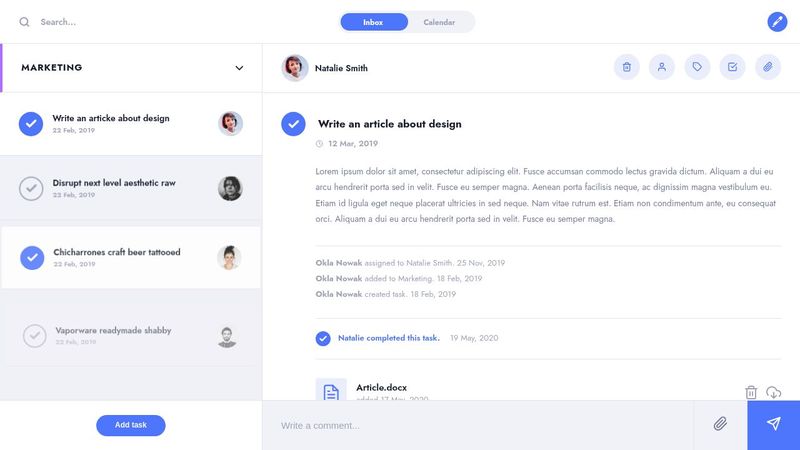Image resolution: width=800 pixels, height=450 pixels.
Task: Delete Article.docx with trash icon
Action: pos(751,392)
